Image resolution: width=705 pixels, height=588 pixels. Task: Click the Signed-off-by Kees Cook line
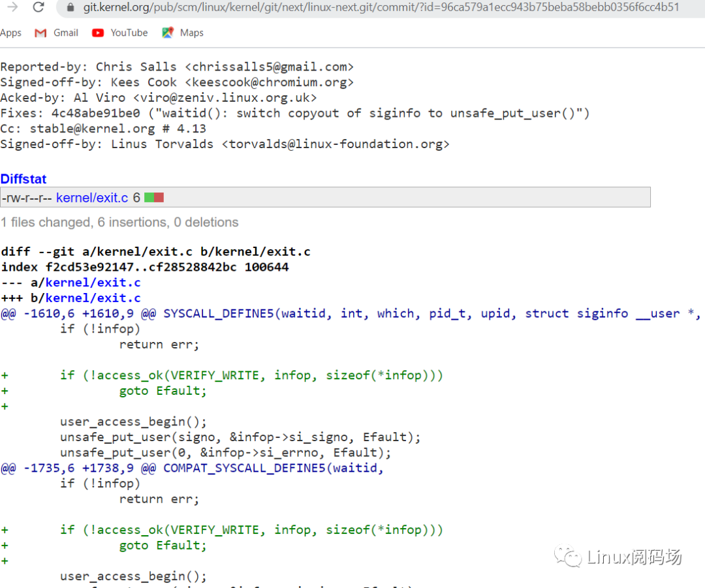(177, 82)
